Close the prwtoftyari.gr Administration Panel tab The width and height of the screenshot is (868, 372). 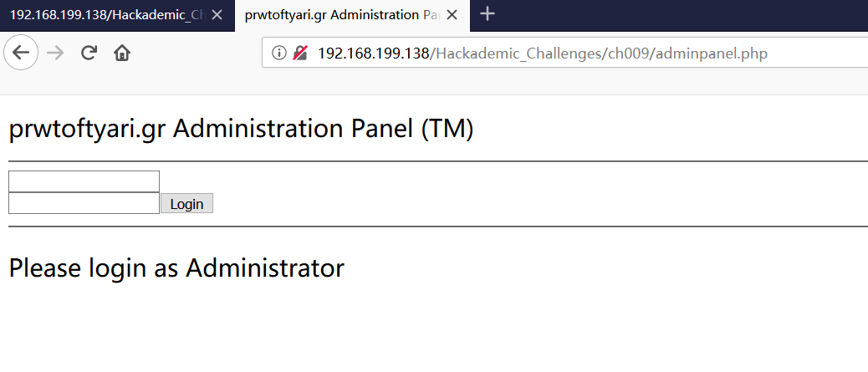[452, 15]
